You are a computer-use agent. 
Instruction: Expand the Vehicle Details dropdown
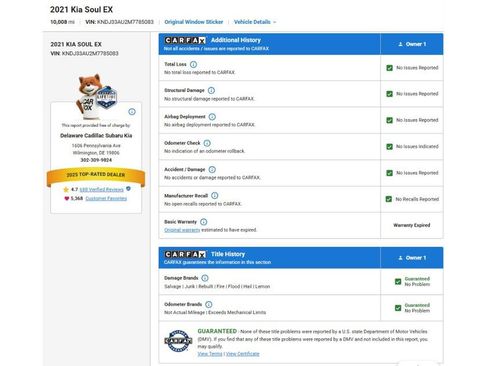tap(255, 22)
